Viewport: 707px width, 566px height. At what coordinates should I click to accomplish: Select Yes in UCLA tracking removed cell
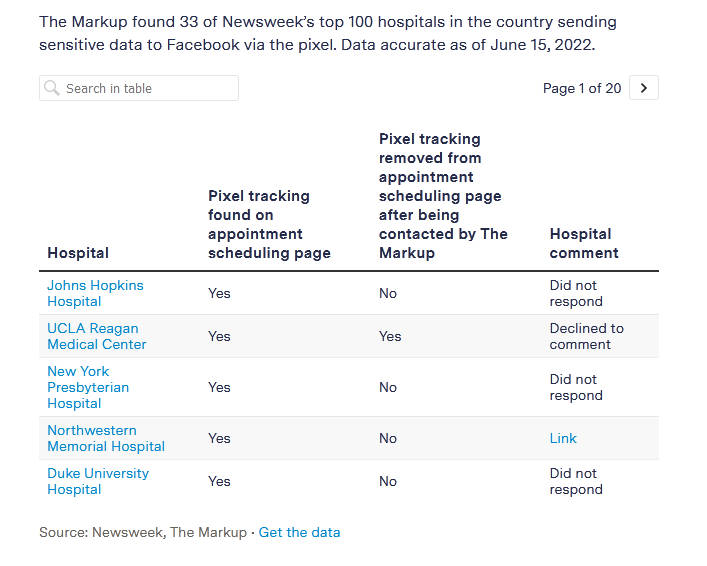(x=390, y=336)
